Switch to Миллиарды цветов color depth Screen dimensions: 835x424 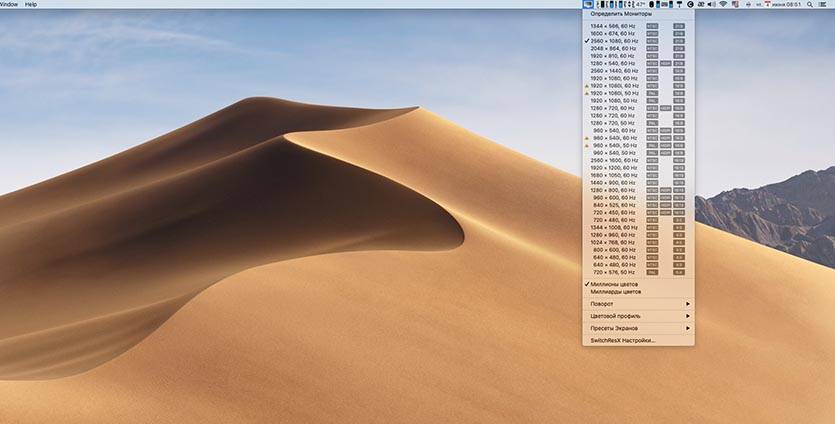(615, 292)
